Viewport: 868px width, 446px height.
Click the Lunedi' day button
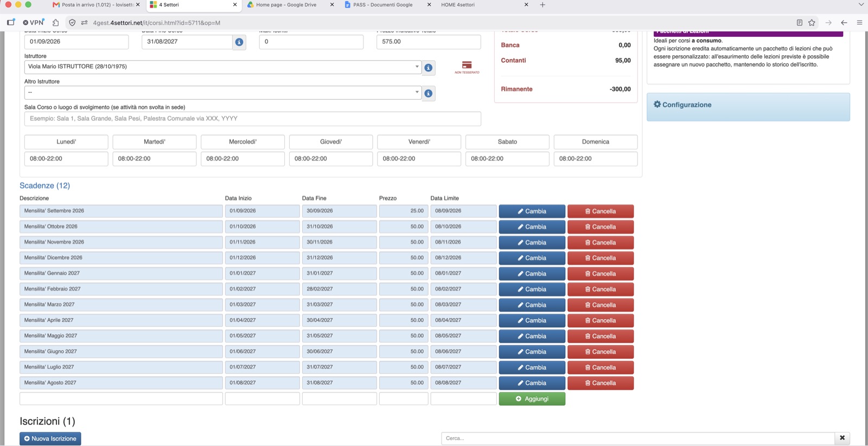[66, 142]
